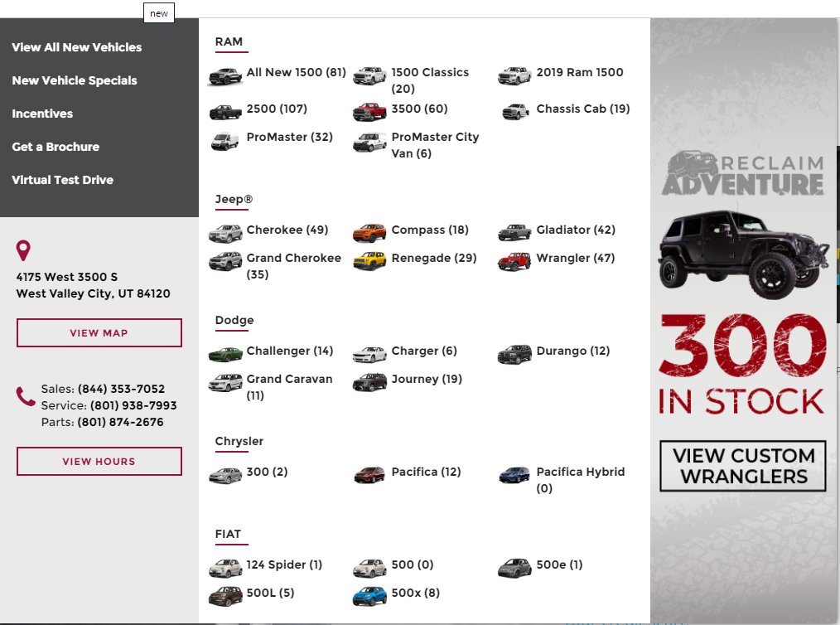This screenshot has width=840, height=625.
Task: Click the ProMaster van thumbnail
Action: pyautogui.click(x=225, y=142)
